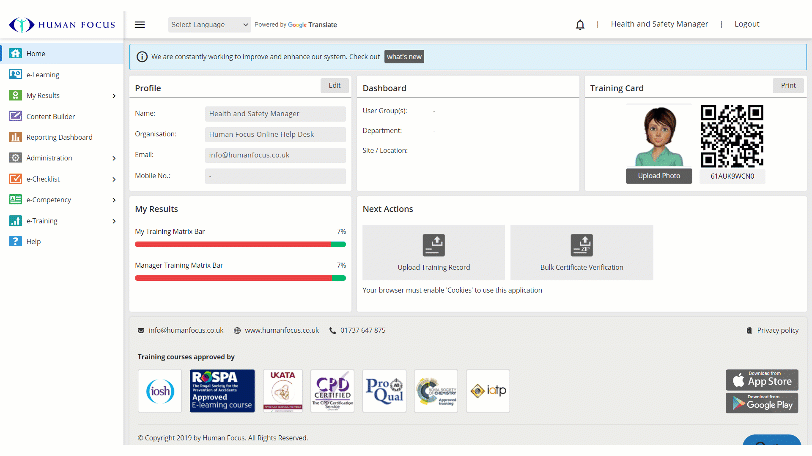
Task: Click the Content Builder sidebar icon
Action: [x=15, y=116]
